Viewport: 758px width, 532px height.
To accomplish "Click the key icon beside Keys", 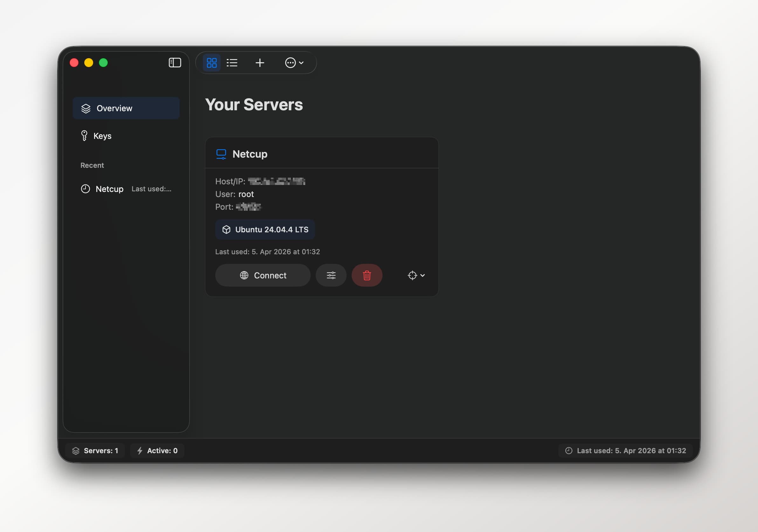I will point(84,136).
